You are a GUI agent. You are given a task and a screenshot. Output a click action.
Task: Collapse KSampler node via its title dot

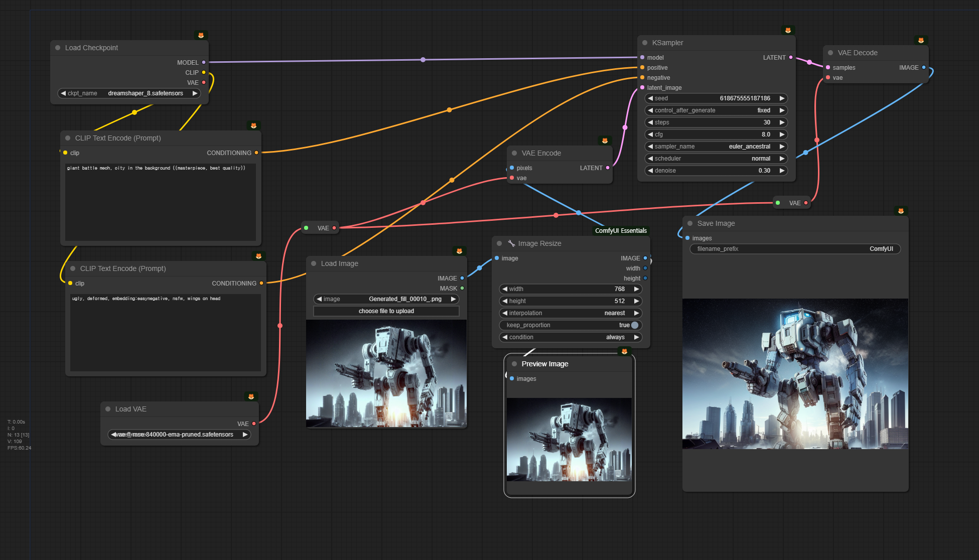645,43
